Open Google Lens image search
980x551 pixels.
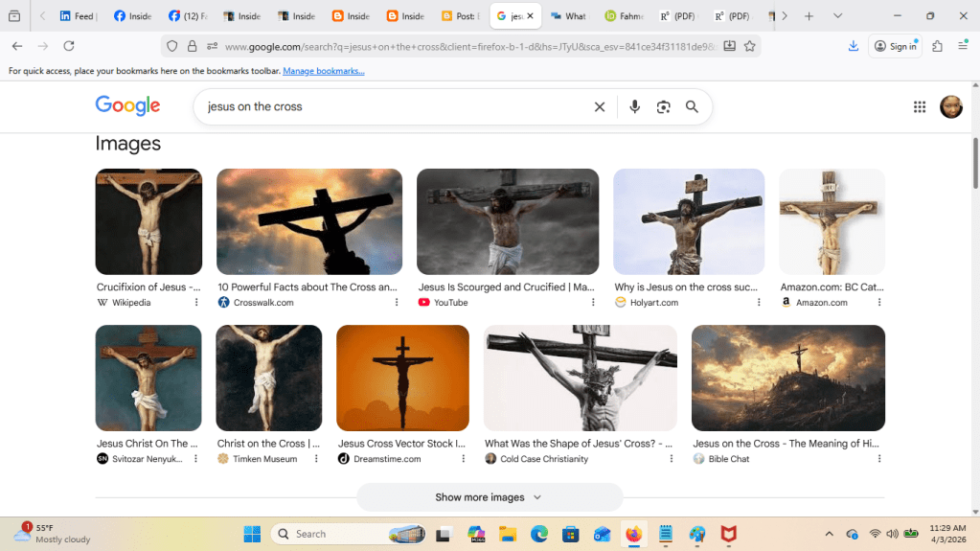tap(663, 107)
